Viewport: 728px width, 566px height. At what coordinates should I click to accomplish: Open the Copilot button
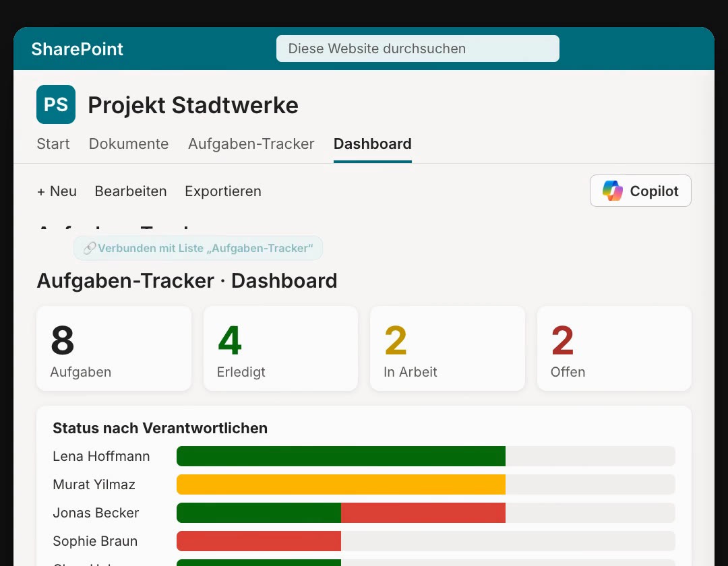640,191
